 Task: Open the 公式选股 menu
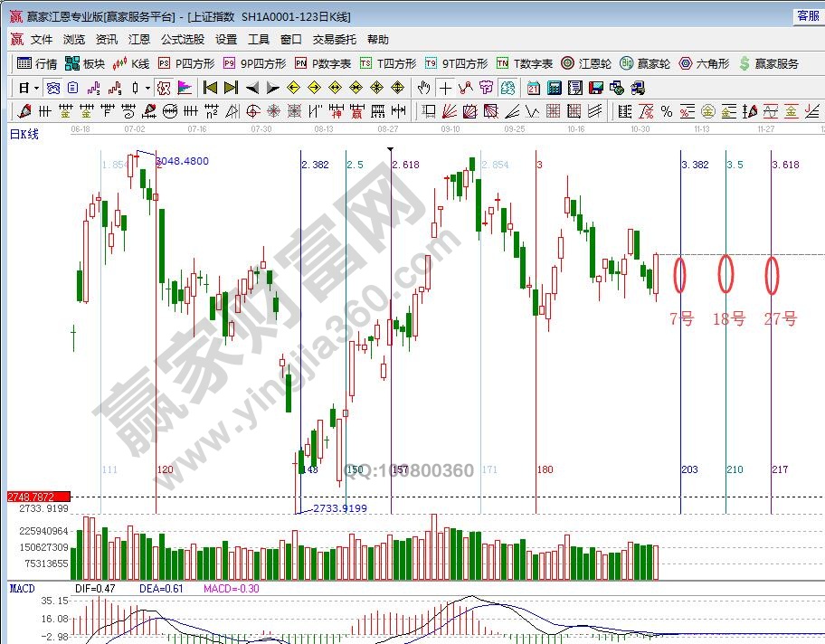tap(183, 40)
